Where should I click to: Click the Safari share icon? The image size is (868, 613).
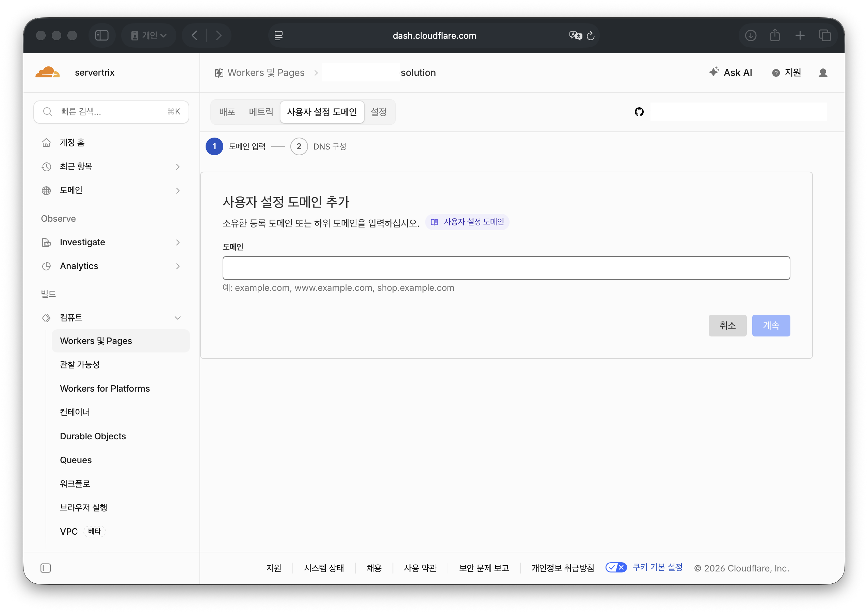[x=775, y=35]
